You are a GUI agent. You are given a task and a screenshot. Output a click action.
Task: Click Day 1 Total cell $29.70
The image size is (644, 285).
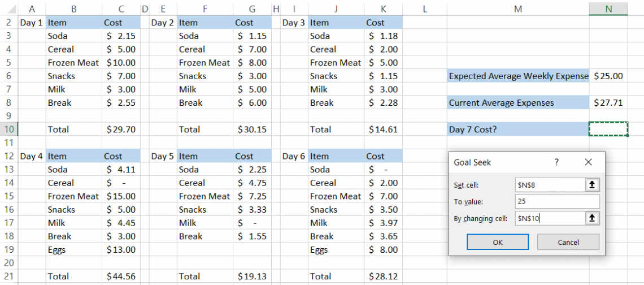point(121,129)
